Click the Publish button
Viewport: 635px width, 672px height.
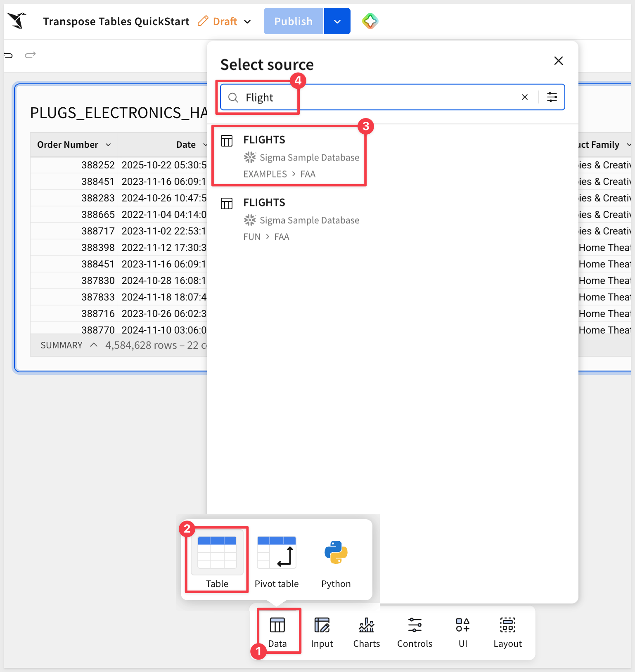tap(293, 21)
